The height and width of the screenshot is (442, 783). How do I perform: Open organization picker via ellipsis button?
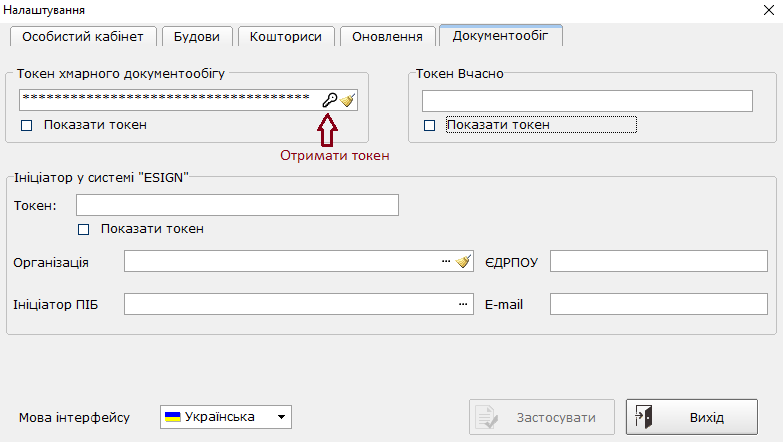(x=446, y=261)
